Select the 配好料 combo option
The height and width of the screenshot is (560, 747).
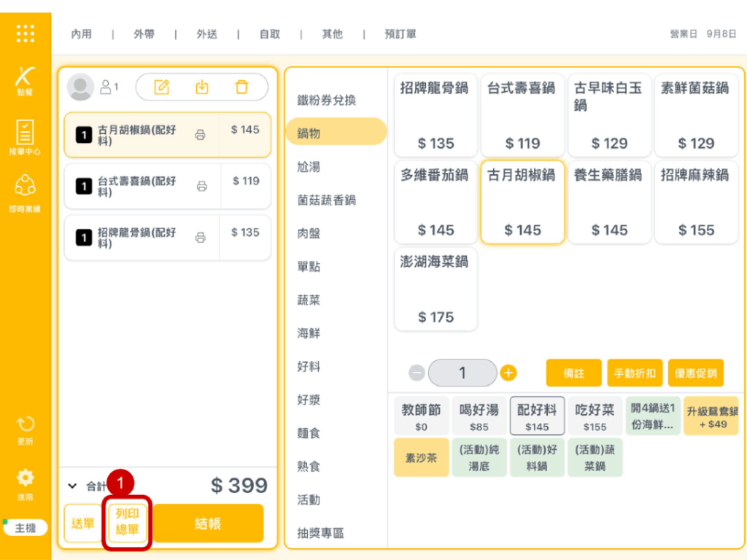pyautogui.click(x=537, y=416)
